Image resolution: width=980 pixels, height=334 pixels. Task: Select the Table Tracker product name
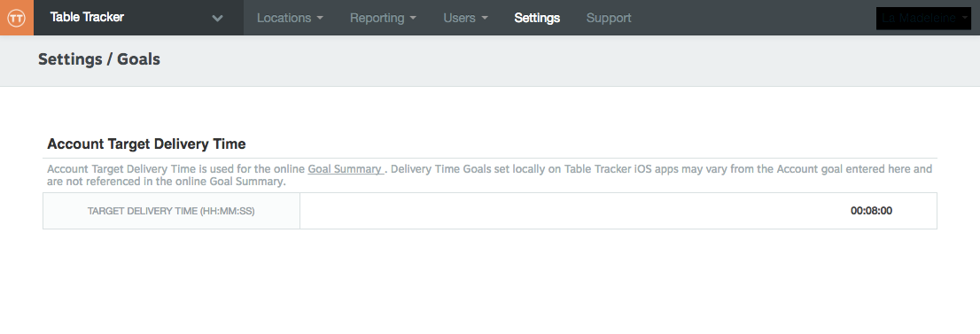[x=87, y=18]
